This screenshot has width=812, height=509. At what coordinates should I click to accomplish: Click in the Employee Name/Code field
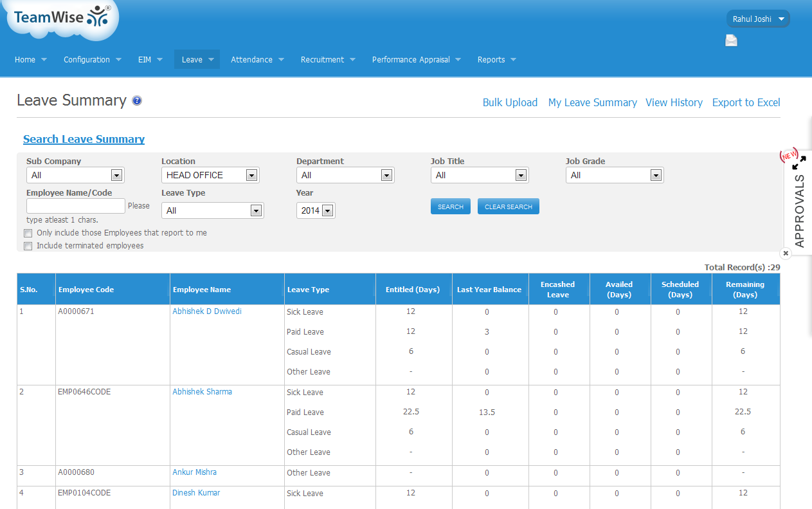(x=75, y=206)
